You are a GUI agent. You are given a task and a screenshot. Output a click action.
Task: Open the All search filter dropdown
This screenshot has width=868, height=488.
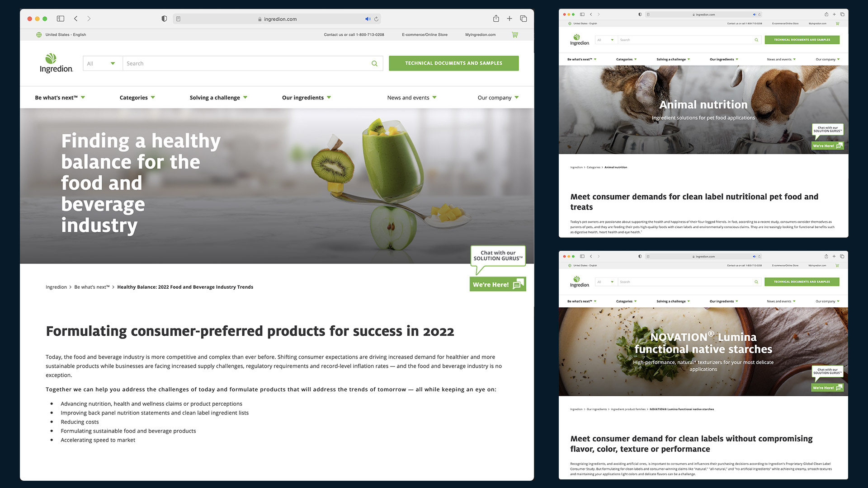point(103,63)
